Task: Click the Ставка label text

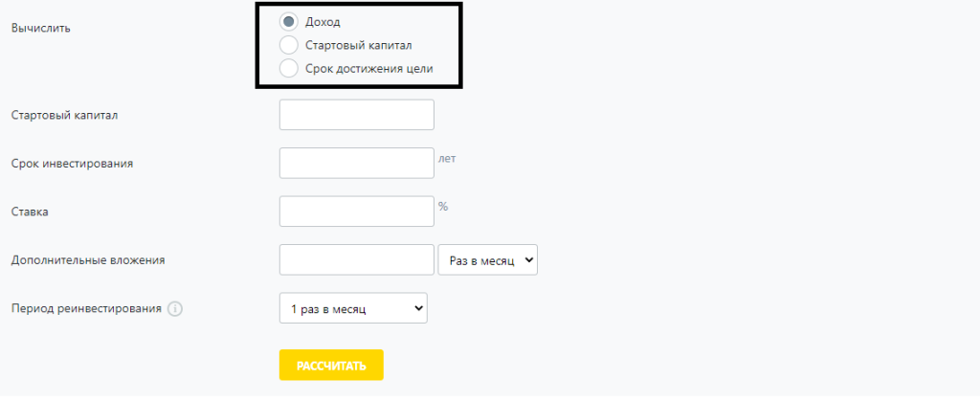Action: point(30,212)
